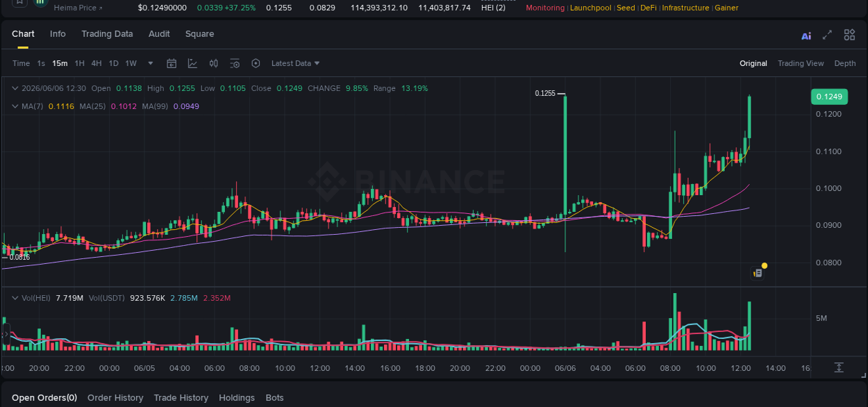868x407 pixels.
Task: Reset the chart scale icon at bottom right
Action: (839, 367)
